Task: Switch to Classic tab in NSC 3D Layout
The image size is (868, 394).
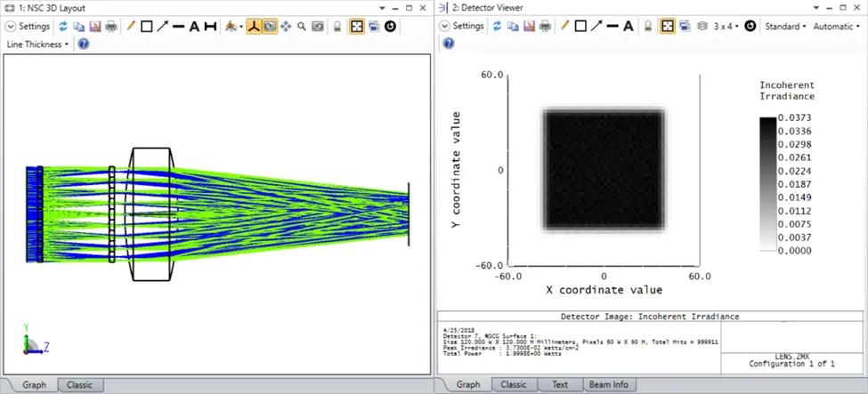Action: click(79, 385)
